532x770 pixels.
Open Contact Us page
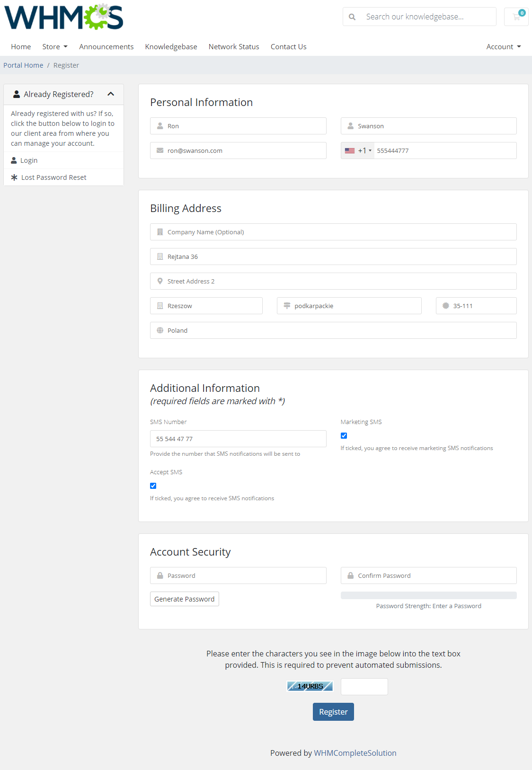coord(289,46)
